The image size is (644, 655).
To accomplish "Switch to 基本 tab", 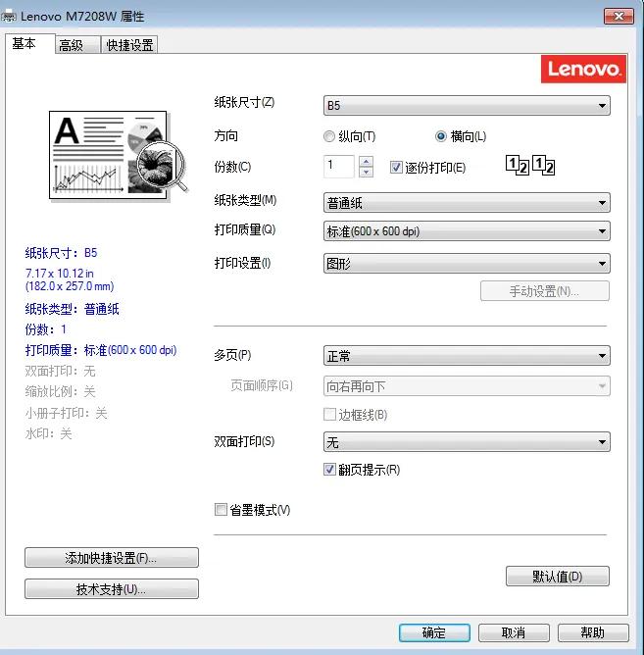I will point(29,43).
